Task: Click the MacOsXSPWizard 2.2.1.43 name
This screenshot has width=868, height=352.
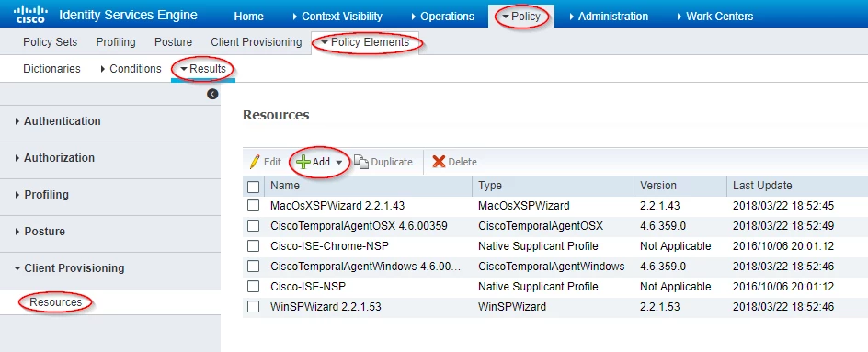Action: click(337, 206)
